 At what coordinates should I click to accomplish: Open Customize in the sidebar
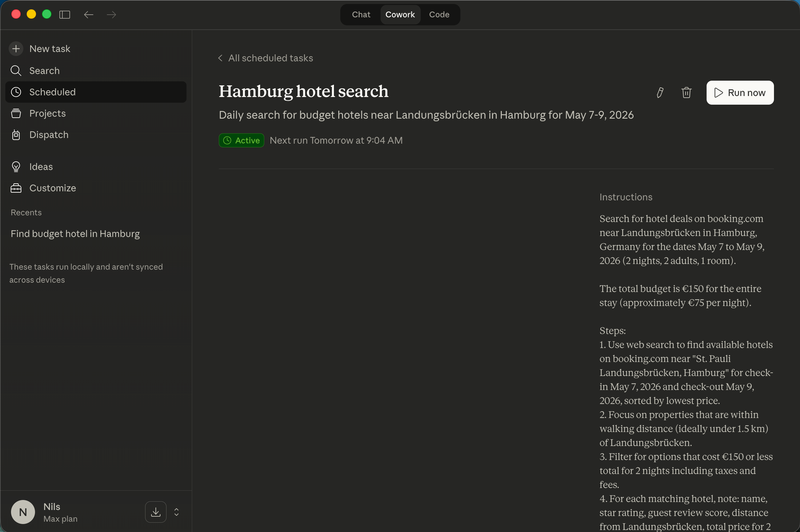[96, 188]
